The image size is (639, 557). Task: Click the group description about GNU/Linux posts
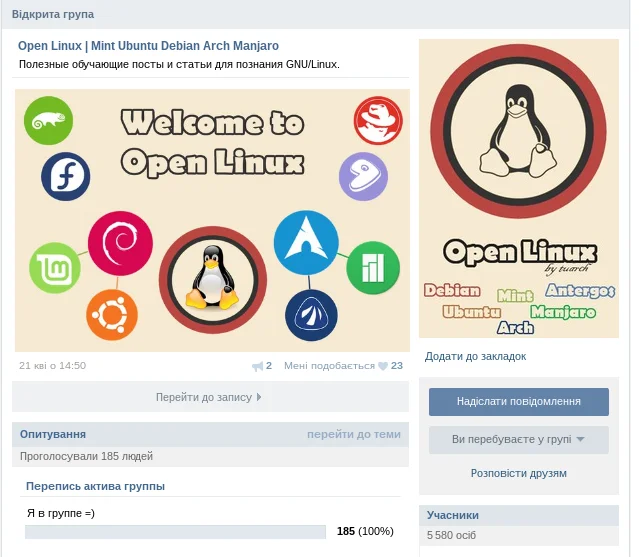click(x=179, y=64)
